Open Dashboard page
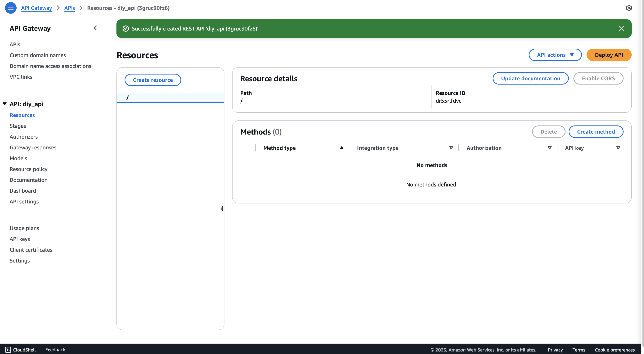This screenshot has width=644, height=354. [23, 191]
